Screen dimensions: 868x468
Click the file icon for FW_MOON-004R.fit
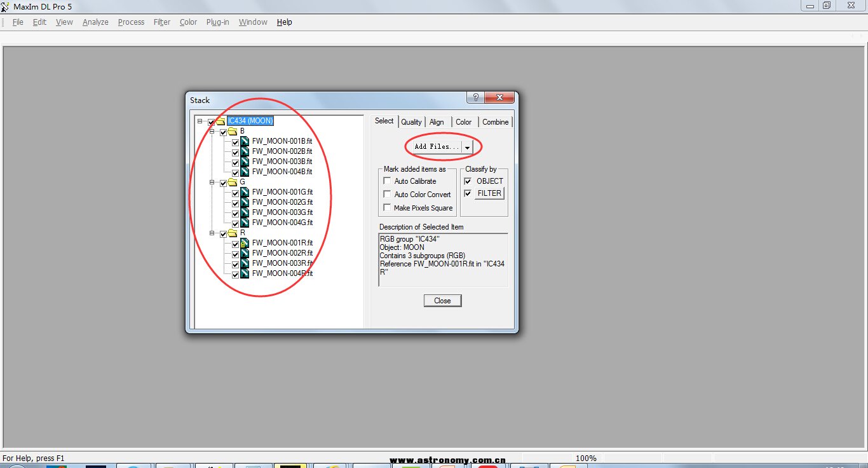[x=245, y=273]
